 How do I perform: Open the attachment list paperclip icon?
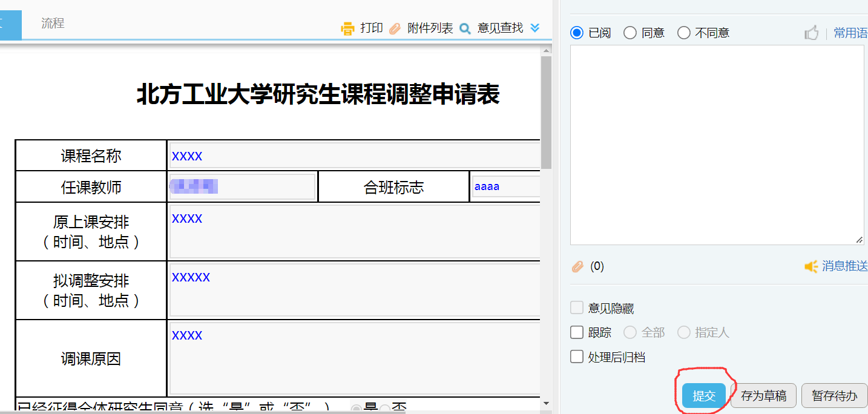click(395, 28)
